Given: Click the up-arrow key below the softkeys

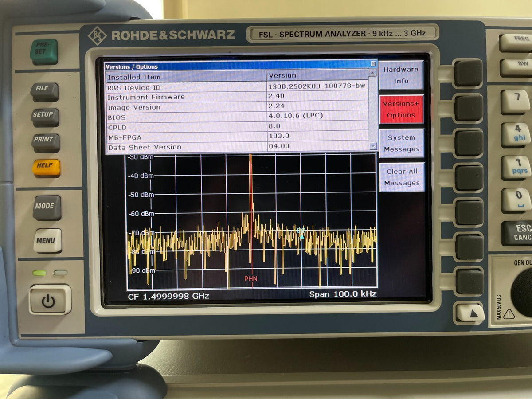Looking at the screenshot, I should [470, 313].
